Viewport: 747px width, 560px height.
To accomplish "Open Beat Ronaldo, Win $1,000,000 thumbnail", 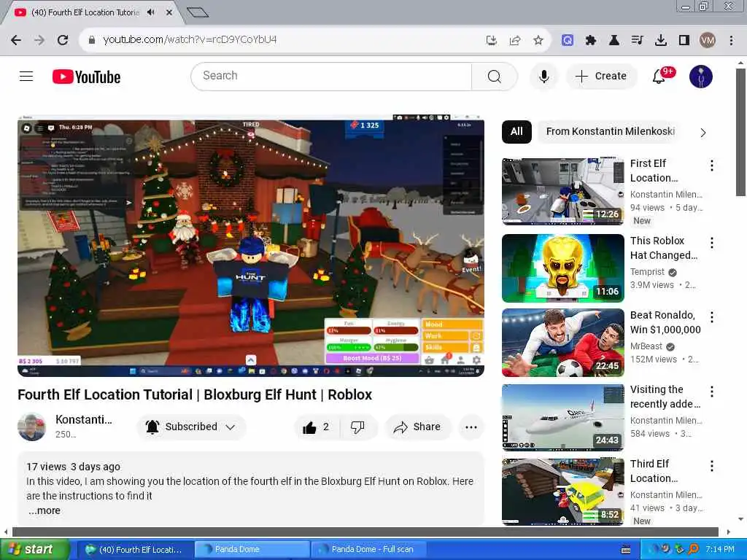I will click(562, 343).
